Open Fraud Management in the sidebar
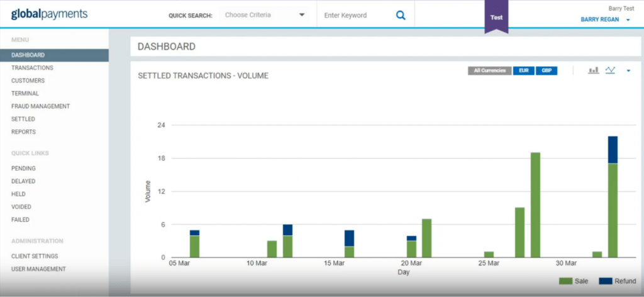Viewport: 644px width, 297px height. [41, 106]
